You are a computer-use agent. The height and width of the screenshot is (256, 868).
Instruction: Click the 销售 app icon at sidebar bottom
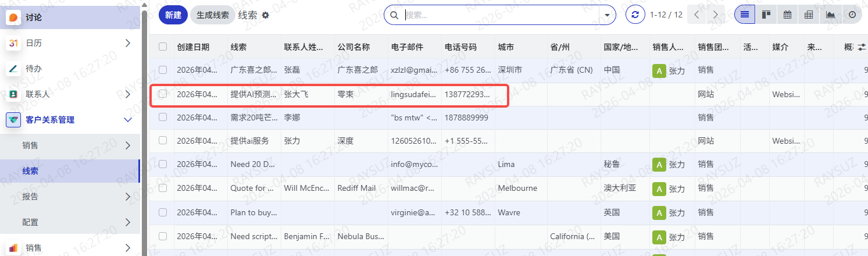click(x=13, y=248)
